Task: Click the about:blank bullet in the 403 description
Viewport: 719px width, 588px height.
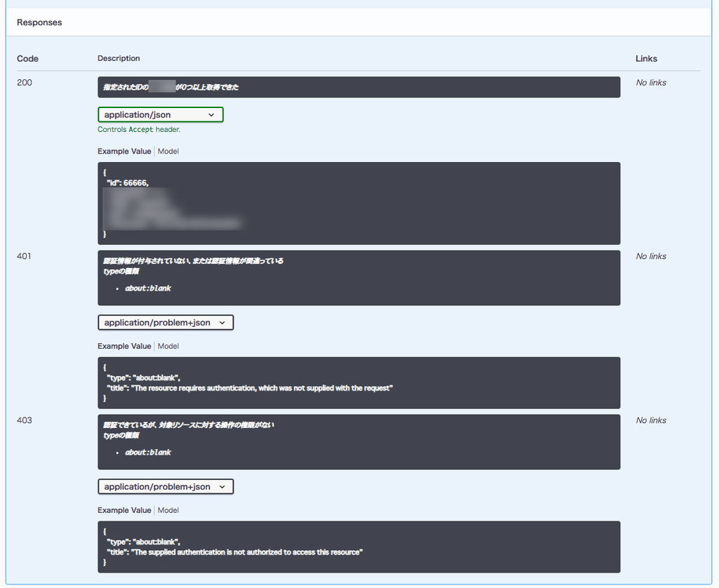Action: (x=147, y=453)
